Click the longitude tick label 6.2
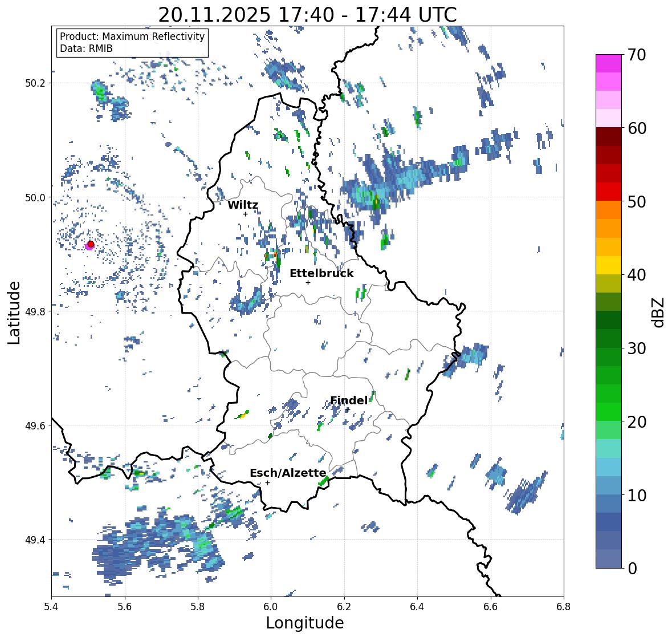Viewport: 672px width, 637px height. [x=344, y=606]
